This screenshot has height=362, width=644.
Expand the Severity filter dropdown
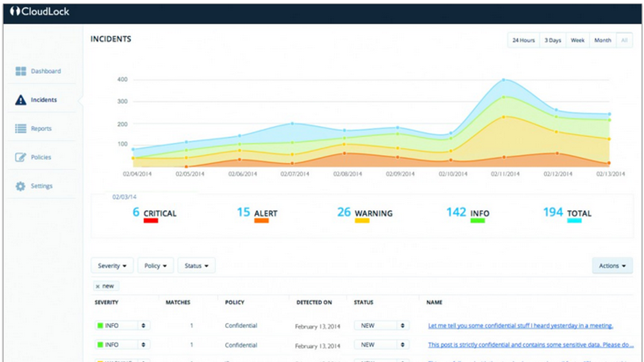click(112, 265)
